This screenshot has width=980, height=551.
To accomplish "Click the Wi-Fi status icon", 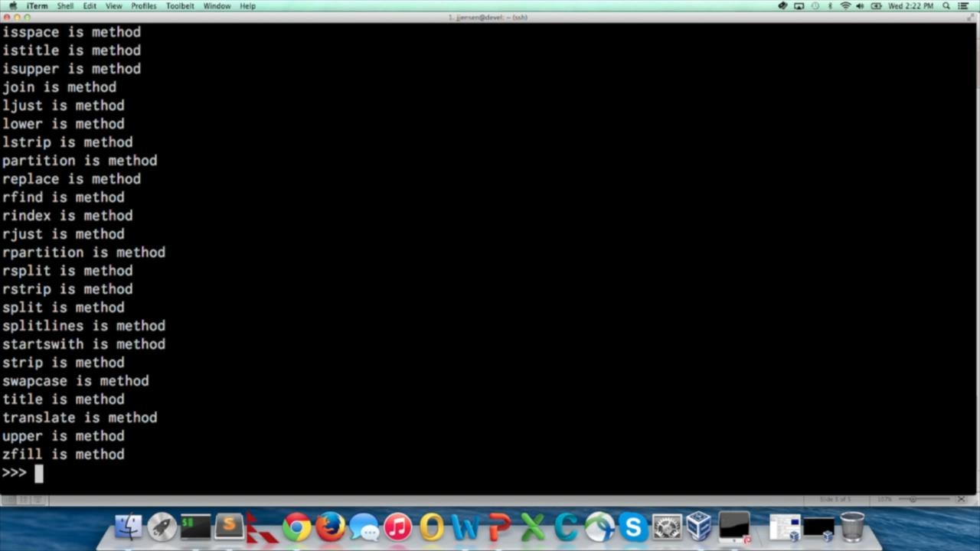I will tap(845, 5).
